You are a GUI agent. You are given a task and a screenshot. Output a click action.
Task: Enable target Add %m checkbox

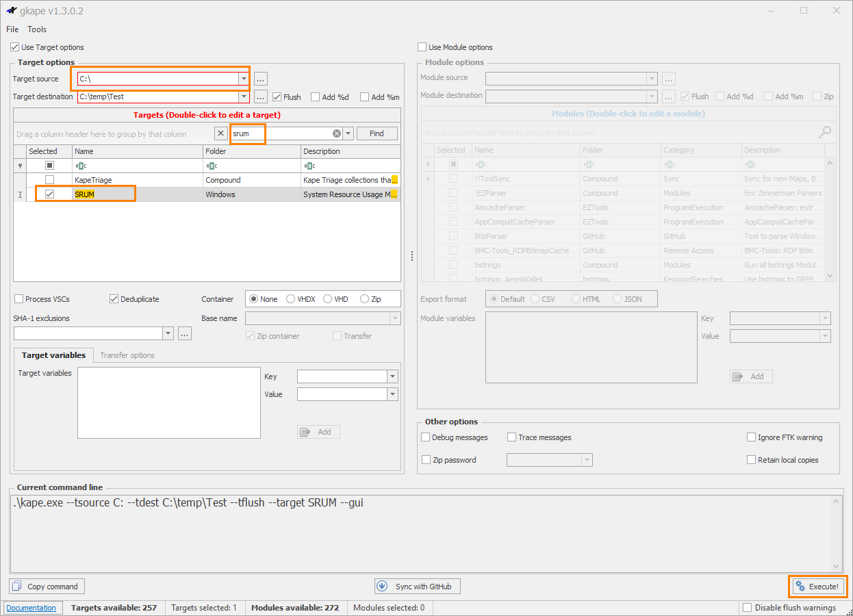(365, 97)
